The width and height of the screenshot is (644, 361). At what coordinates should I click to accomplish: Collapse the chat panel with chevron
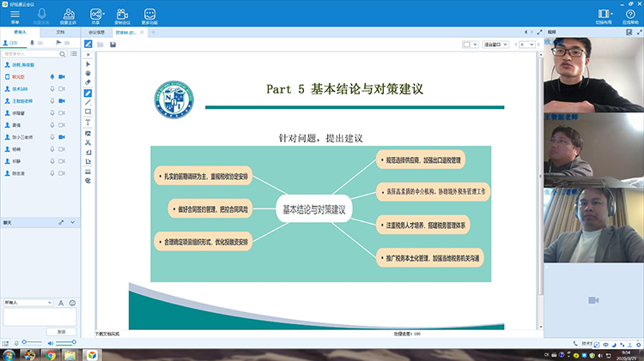73,221
